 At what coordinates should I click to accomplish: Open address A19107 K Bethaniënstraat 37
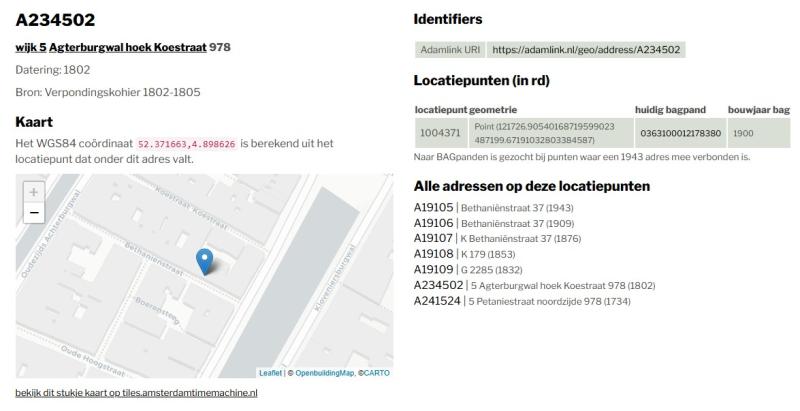pos(433,238)
